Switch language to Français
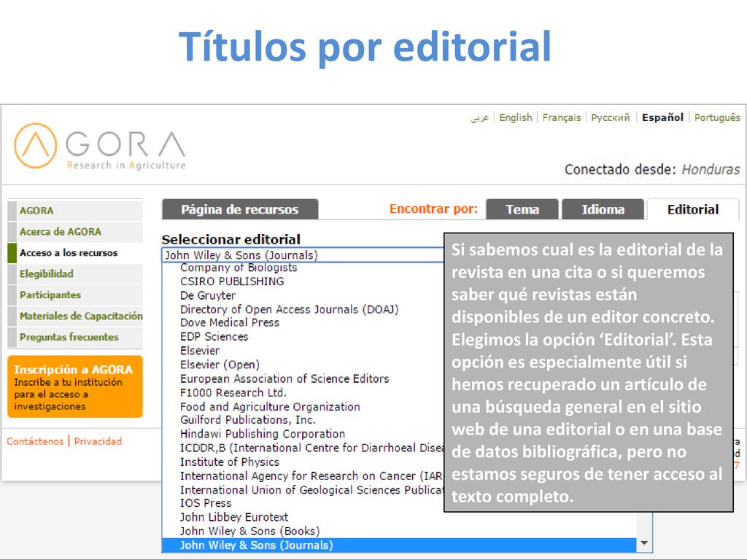747x560 pixels. [561, 117]
